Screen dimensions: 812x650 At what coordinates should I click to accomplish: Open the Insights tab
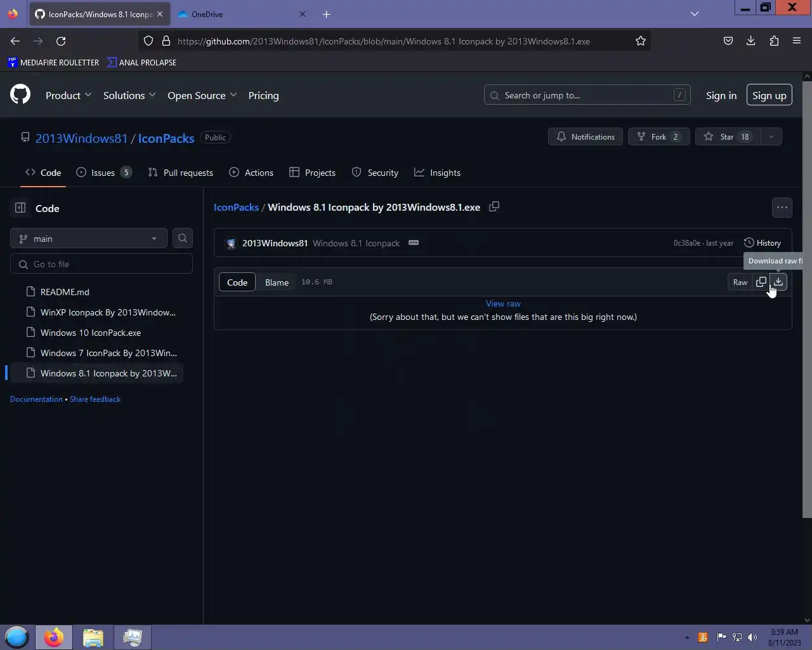[x=438, y=173]
